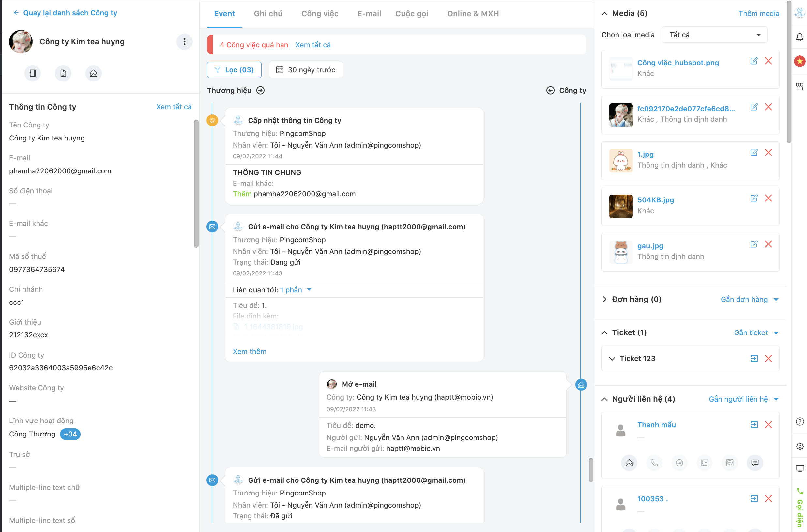Viewport: 807px width, 532px height.
Task: Open settings gear in right sidebar
Action: click(x=799, y=446)
